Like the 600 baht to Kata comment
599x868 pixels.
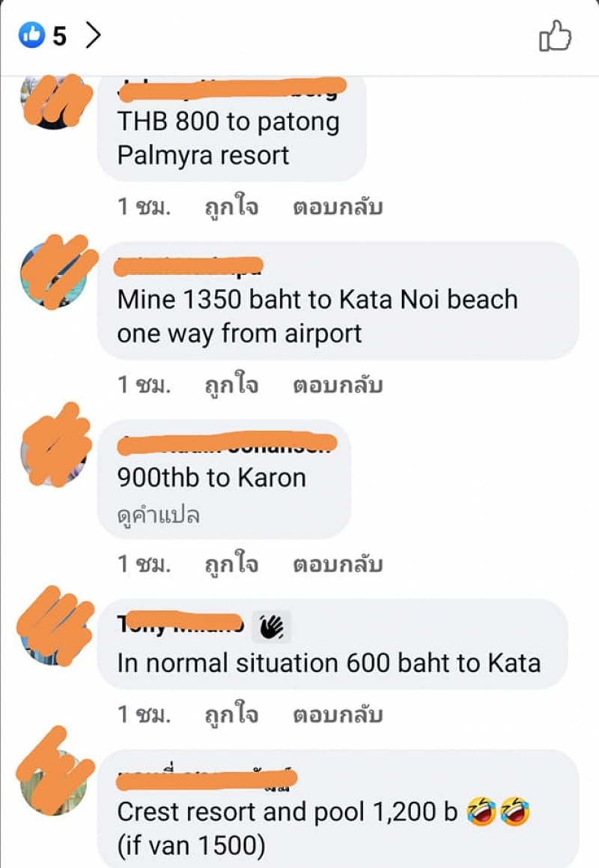[x=231, y=714]
